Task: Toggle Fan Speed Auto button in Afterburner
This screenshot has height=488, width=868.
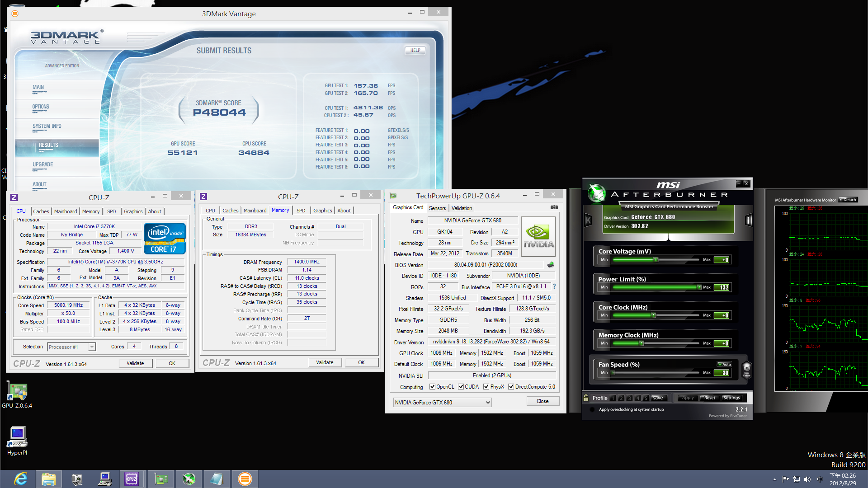Action: [725, 364]
